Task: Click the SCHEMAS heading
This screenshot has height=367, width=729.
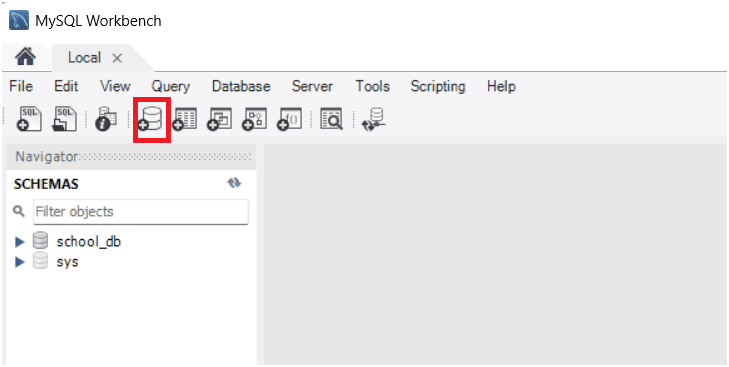Action: [x=46, y=184]
